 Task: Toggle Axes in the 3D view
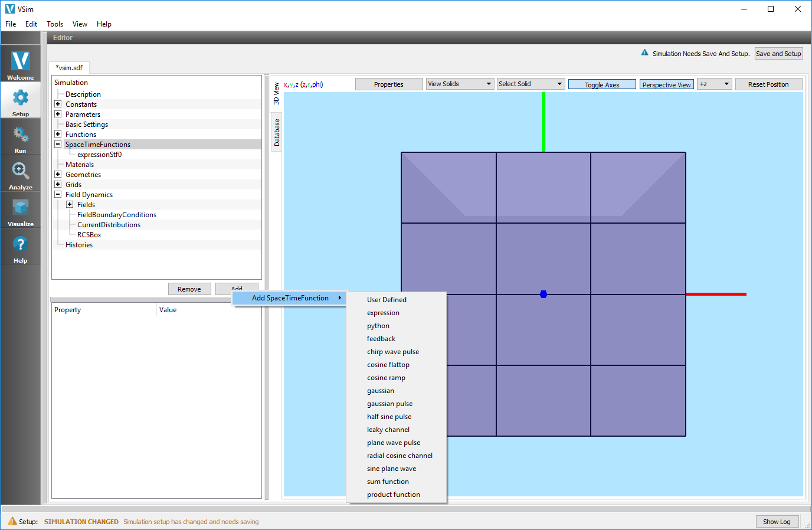tap(602, 84)
